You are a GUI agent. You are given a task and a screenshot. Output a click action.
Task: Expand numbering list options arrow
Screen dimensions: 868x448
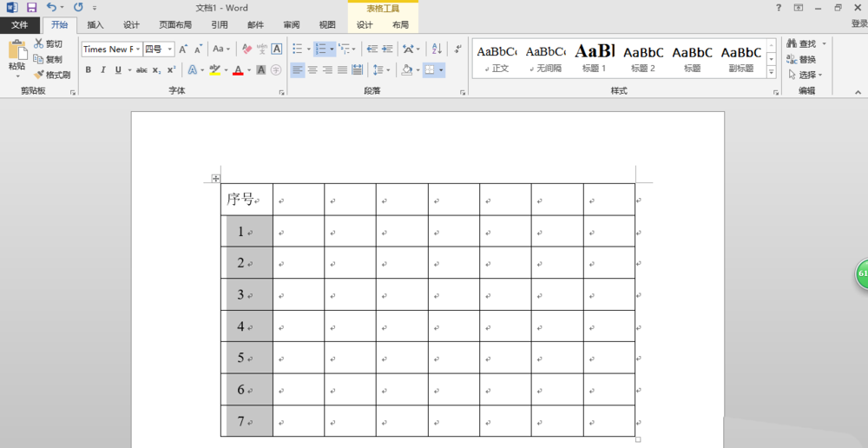pyautogui.click(x=332, y=49)
